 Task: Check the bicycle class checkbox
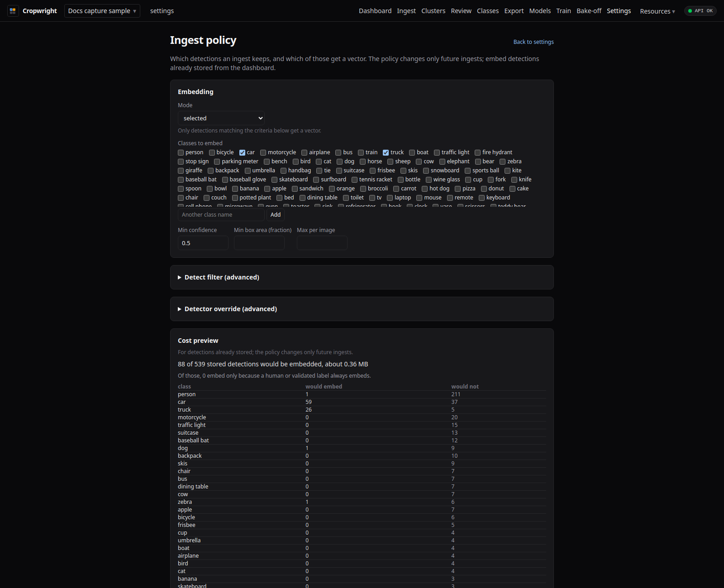[212, 152]
